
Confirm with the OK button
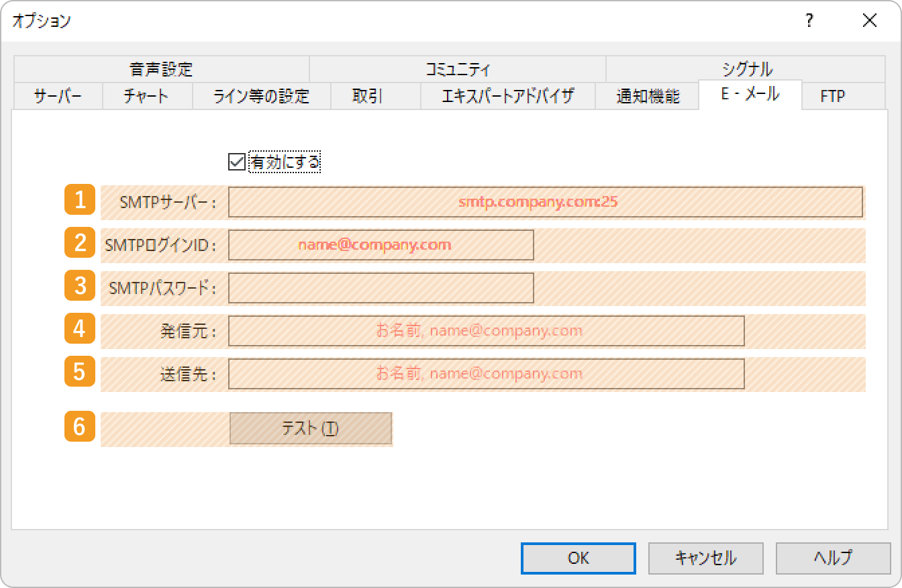click(579, 558)
